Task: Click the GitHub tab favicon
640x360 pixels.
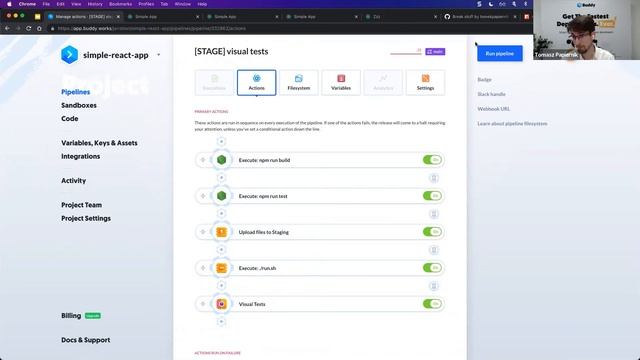Action: [x=447, y=17]
